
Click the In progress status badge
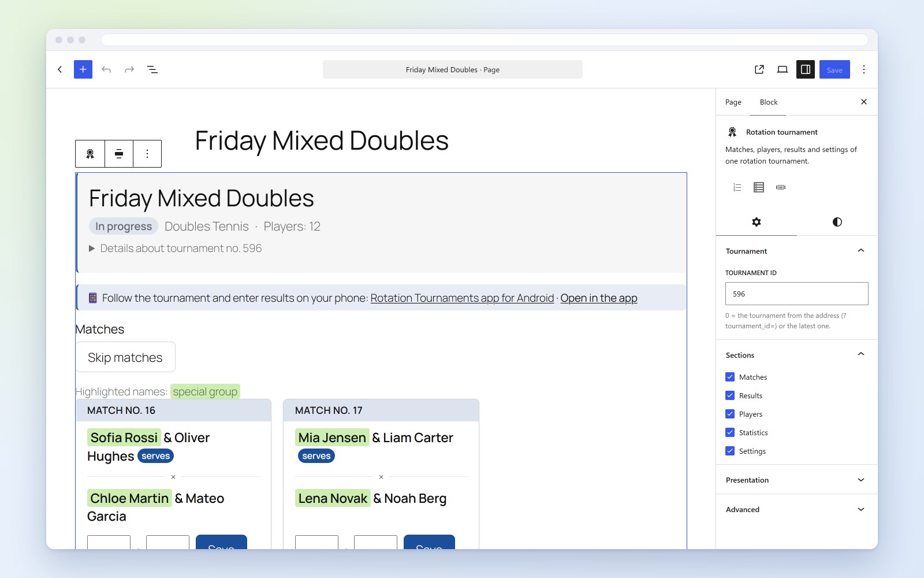coord(124,227)
